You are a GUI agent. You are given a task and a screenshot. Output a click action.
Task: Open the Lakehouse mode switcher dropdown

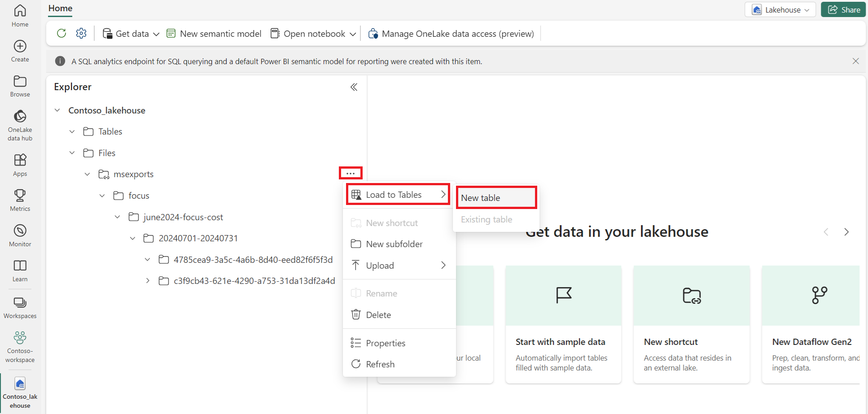(x=780, y=10)
